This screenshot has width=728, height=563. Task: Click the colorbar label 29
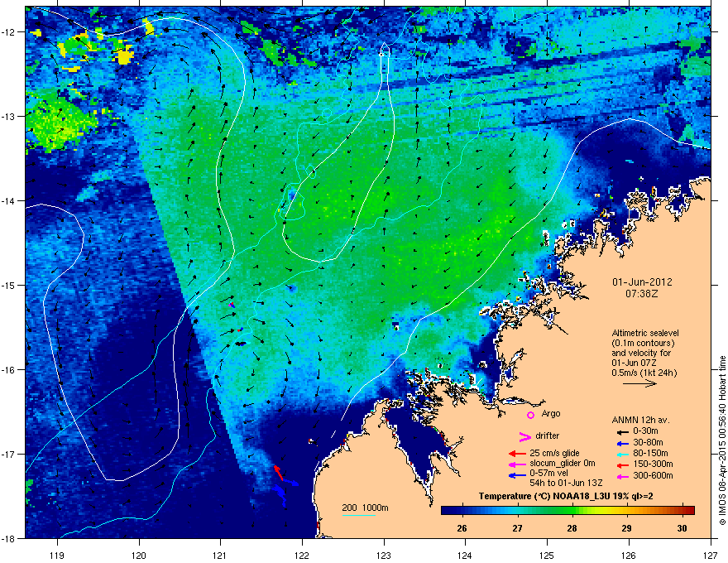click(x=627, y=528)
